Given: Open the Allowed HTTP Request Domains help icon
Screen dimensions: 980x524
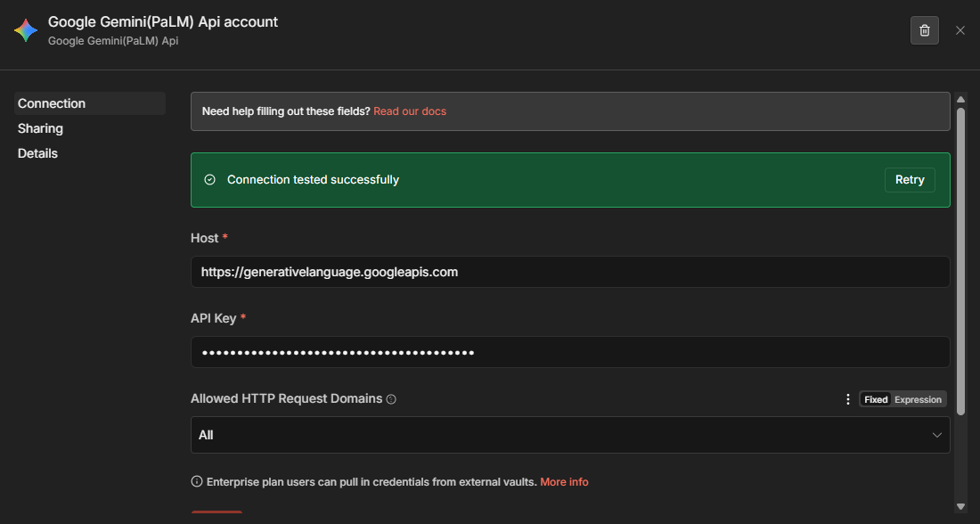Looking at the screenshot, I should [391, 399].
